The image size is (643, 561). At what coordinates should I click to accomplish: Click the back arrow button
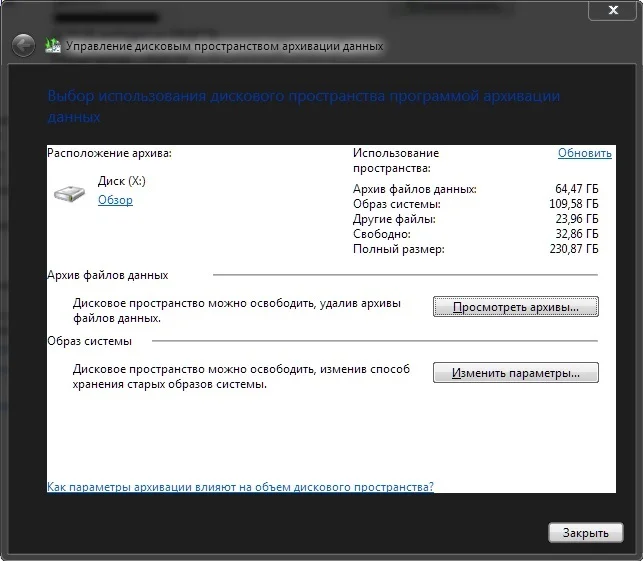point(23,45)
